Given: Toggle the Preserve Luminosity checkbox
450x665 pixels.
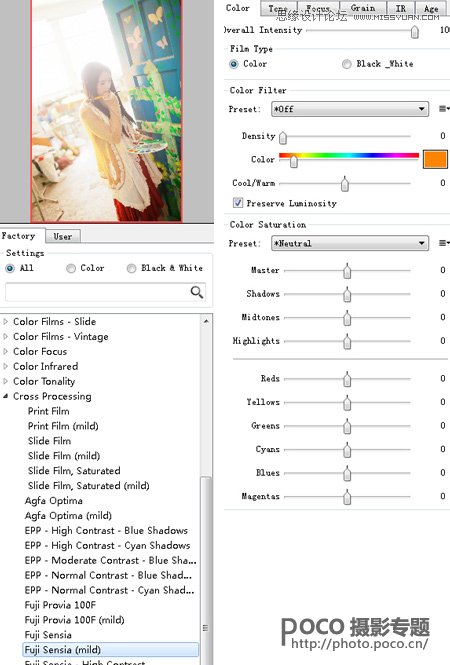Looking at the screenshot, I should coord(238,203).
